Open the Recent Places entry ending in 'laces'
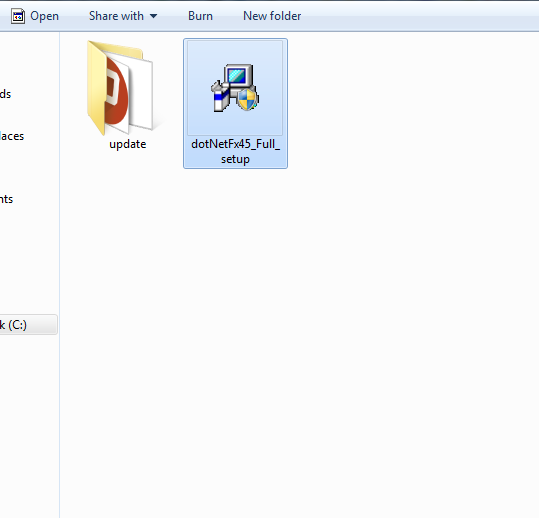 12,136
